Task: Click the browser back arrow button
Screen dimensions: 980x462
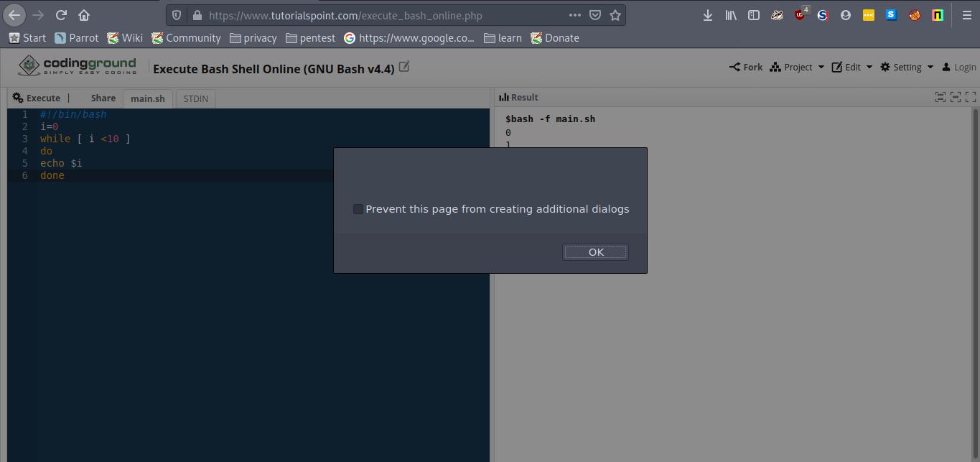Action: (x=14, y=14)
